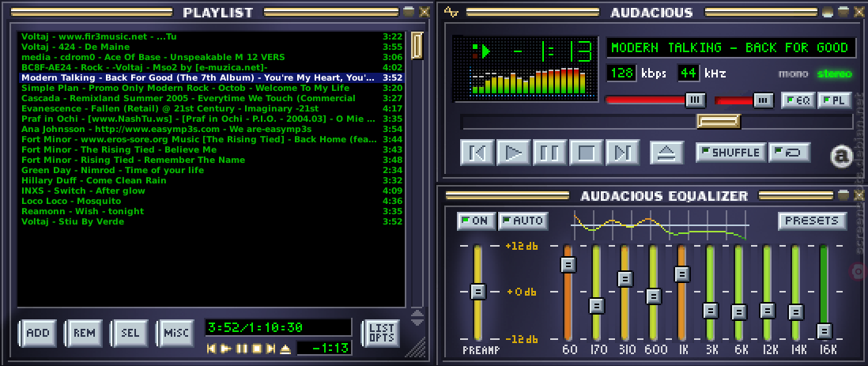The height and width of the screenshot is (366, 868).
Task: Open the playlist ADD menu
Action: point(38,333)
